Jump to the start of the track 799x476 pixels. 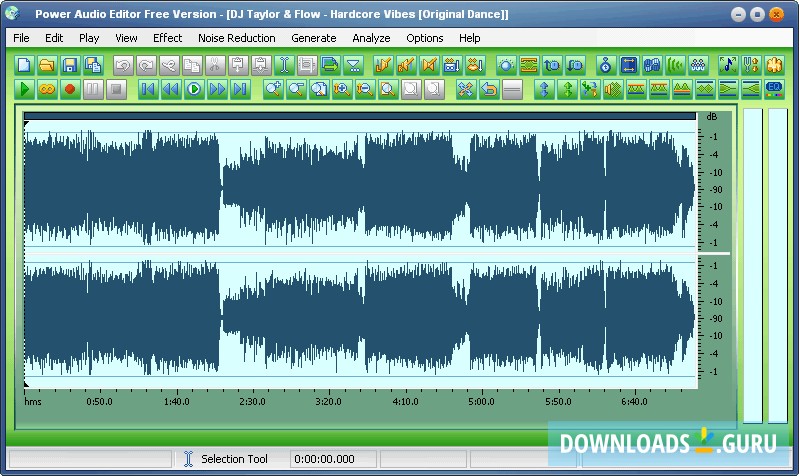tap(148, 89)
